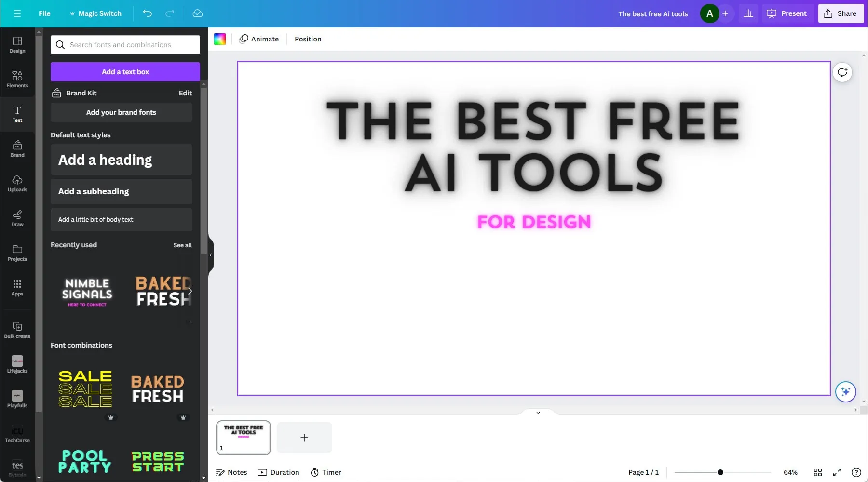Enter fullscreen mode
Viewport: 868px width, 482px height.
coord(837,472)
